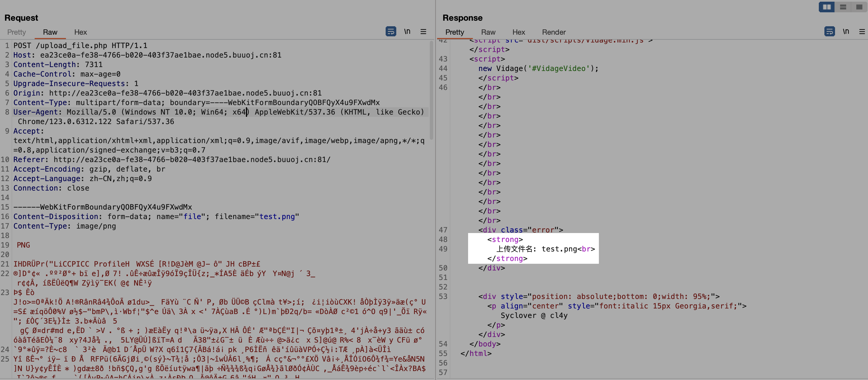Screen dimensions: 868x380
Task: Open the Response Hex tab
Action: (519, 32)
